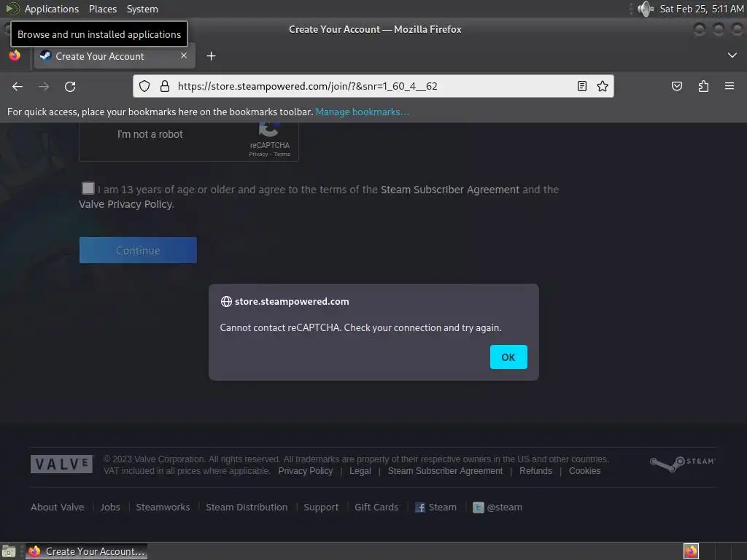Image resolution: width=747 pixels, height=560 pixels.
Task: Reload the Steam join page
Action: coord(70,86)
